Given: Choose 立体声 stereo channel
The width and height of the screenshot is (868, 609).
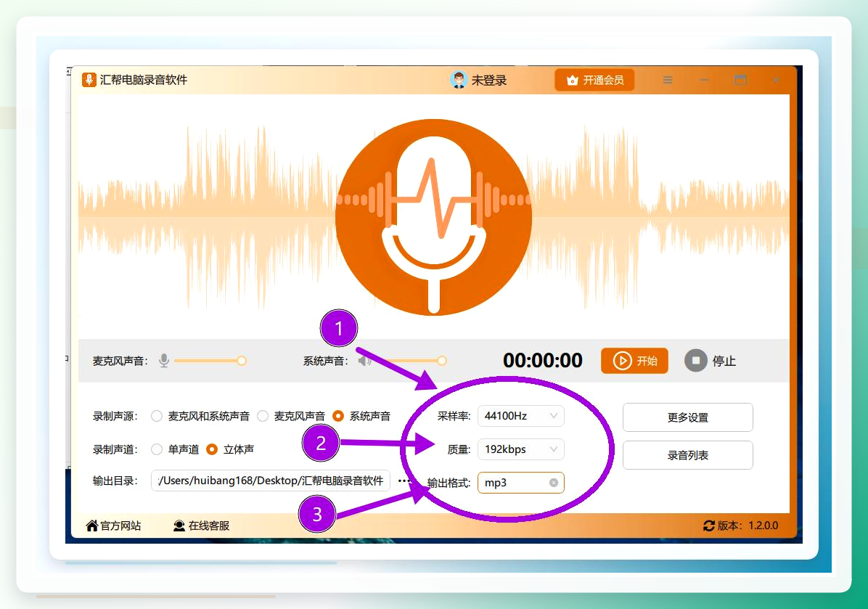Looking at the screenshot, I should click(x=230, y=449).
